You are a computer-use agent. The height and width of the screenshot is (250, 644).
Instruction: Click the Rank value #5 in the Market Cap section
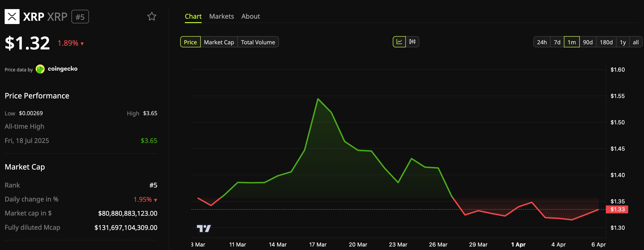click(x=153, y=185)
